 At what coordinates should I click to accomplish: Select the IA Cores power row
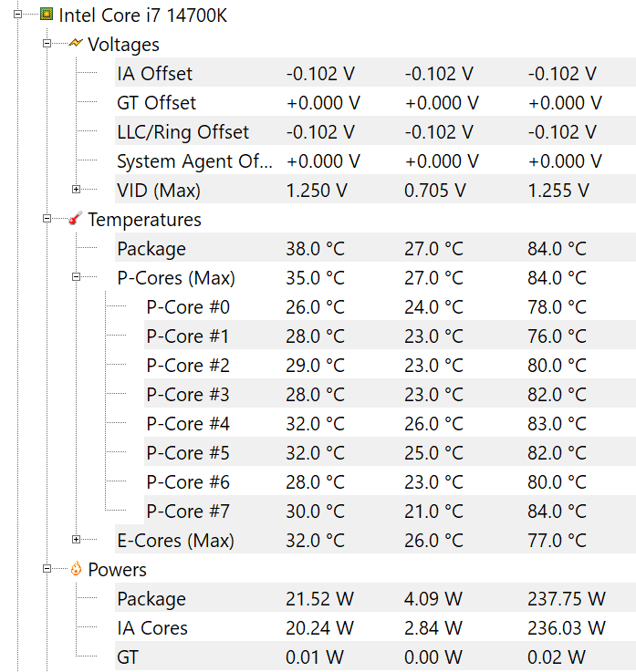click(x=152, y=628)
